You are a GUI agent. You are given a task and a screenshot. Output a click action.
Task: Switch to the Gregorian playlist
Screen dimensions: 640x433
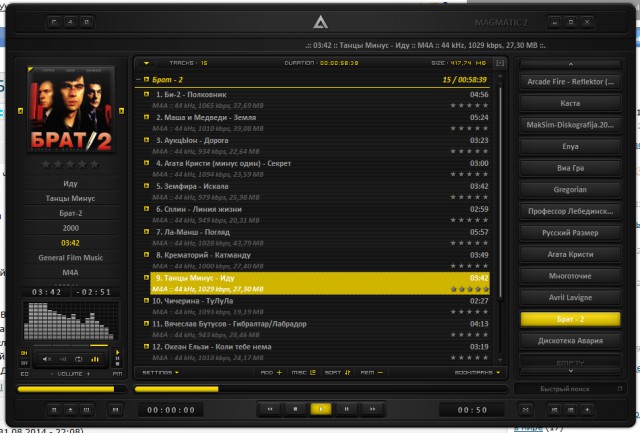[570, 190]
